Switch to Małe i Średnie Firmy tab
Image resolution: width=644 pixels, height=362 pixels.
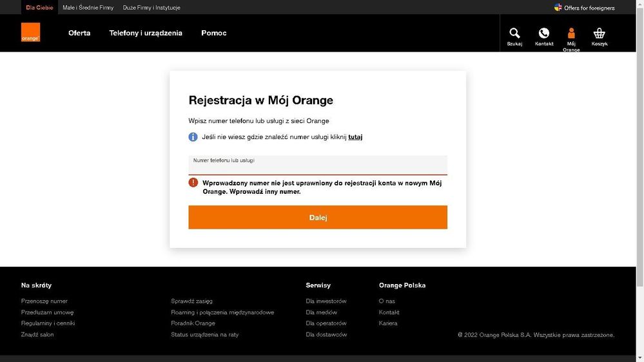(88, 8)
